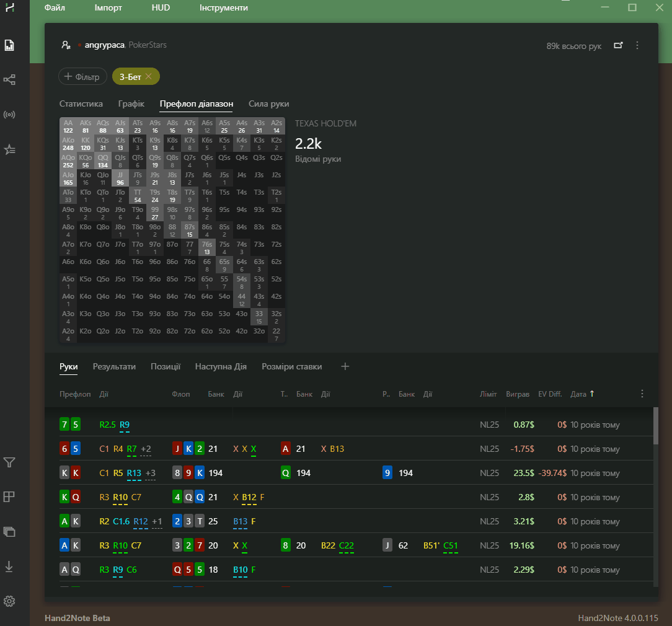Remove the 3-Бет filter chip
Viewport: 672px width, 626px height.
point(149,76)
